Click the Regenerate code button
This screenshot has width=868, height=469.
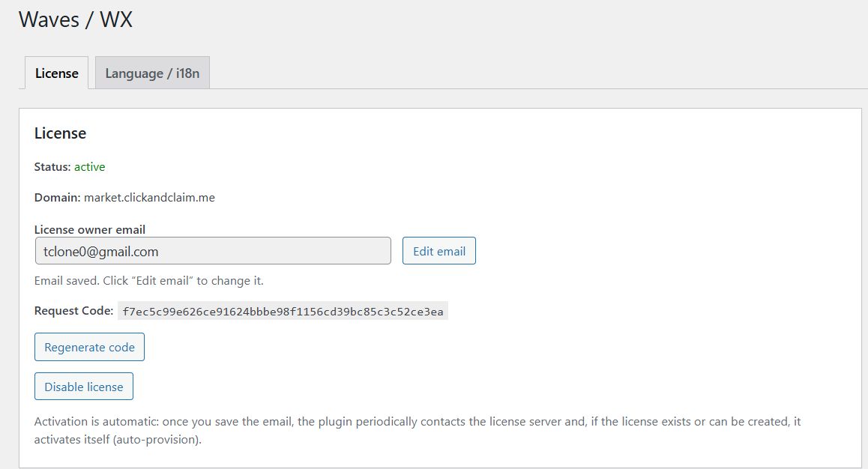coord(89,347)
